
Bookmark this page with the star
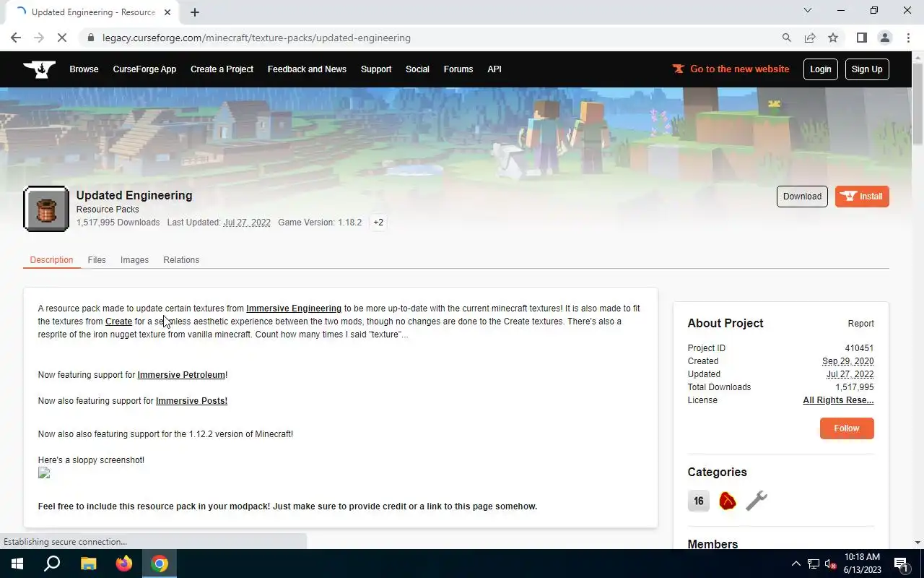pos(833,38)
